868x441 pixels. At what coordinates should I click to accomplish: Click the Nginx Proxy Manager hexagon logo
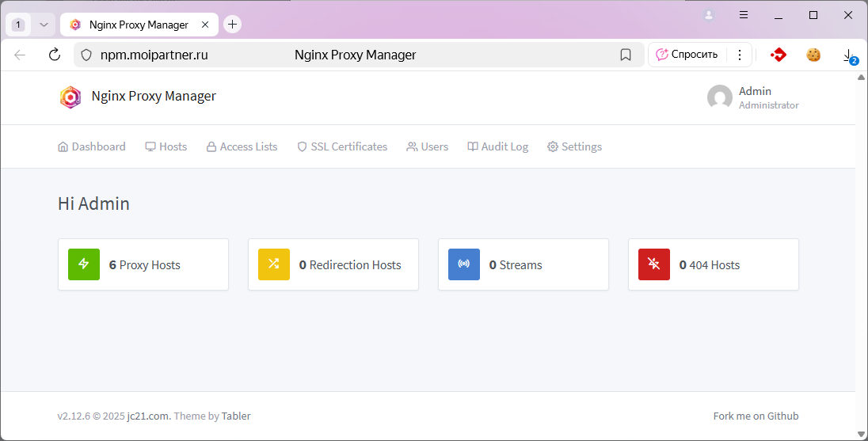70,97
